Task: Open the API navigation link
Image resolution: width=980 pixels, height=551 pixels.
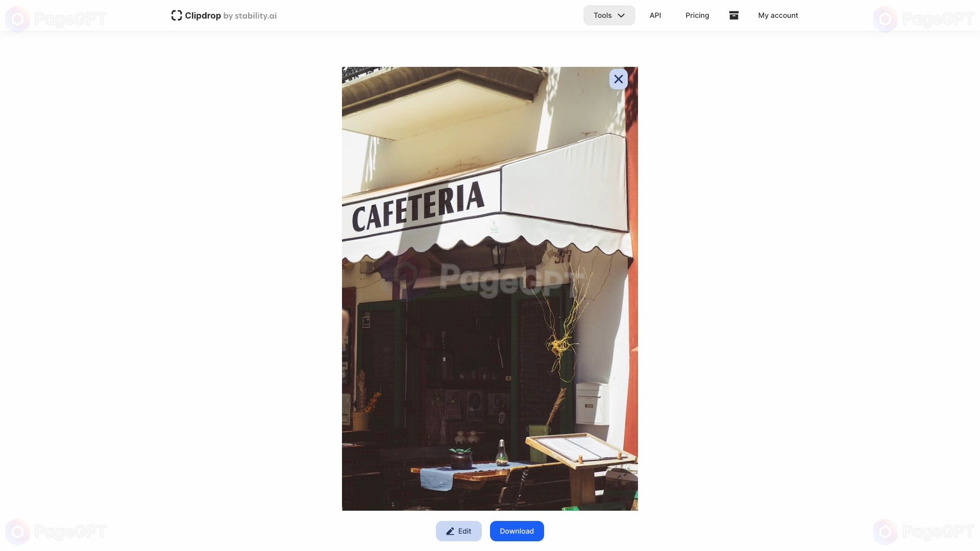Action: coord(655,15)
